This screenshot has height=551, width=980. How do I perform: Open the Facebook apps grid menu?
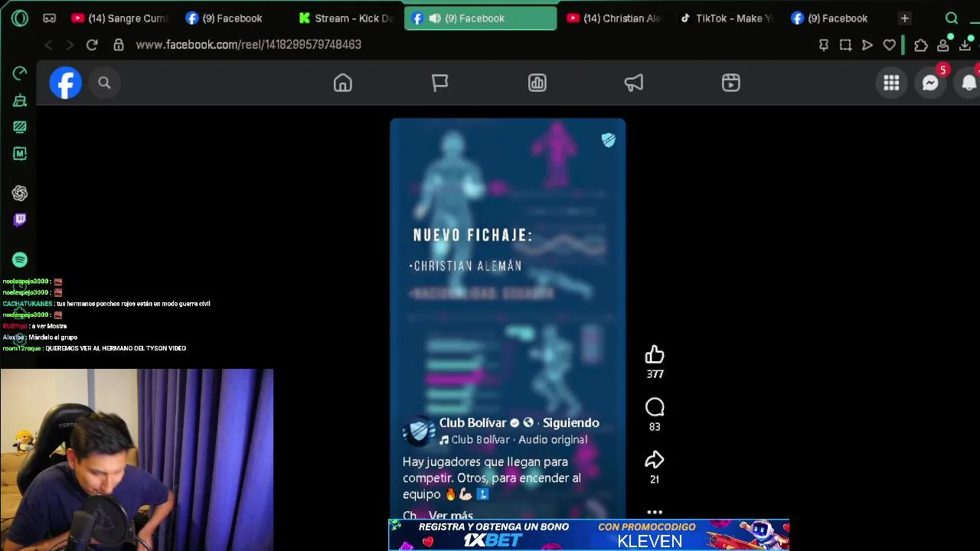click(x=891, y=83)
